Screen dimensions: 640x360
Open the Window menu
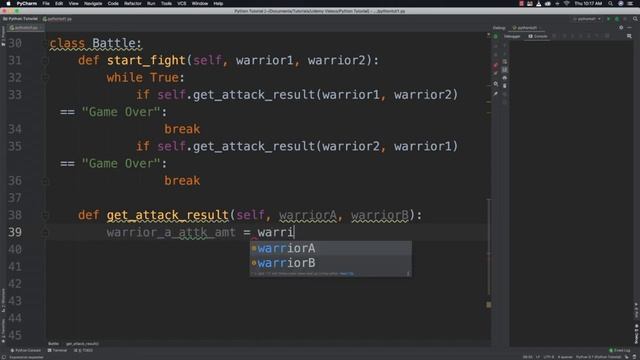click(200, 3)
